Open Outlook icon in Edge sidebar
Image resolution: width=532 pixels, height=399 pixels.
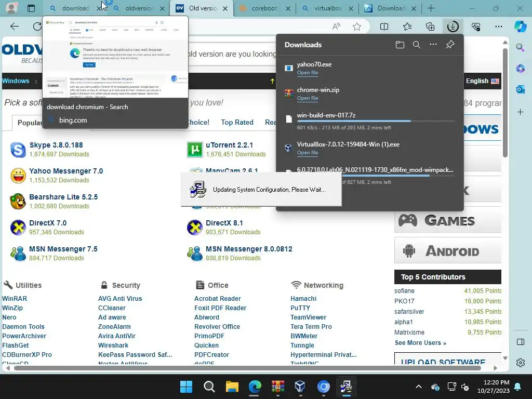520,89
